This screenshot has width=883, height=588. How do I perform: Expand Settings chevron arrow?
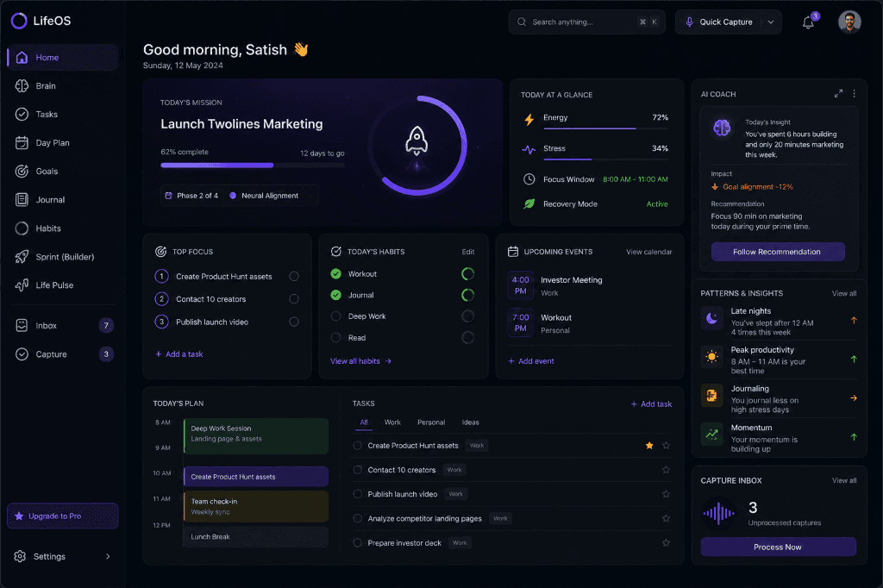[x=108, y=556]
